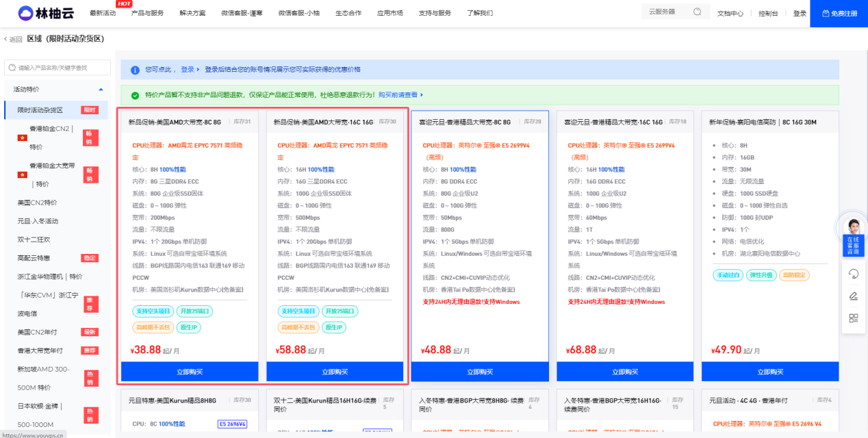Go to 最新活动 in top navigation
Image resolution: width=868 pixels, height=438 pixels.
(103, 13)
